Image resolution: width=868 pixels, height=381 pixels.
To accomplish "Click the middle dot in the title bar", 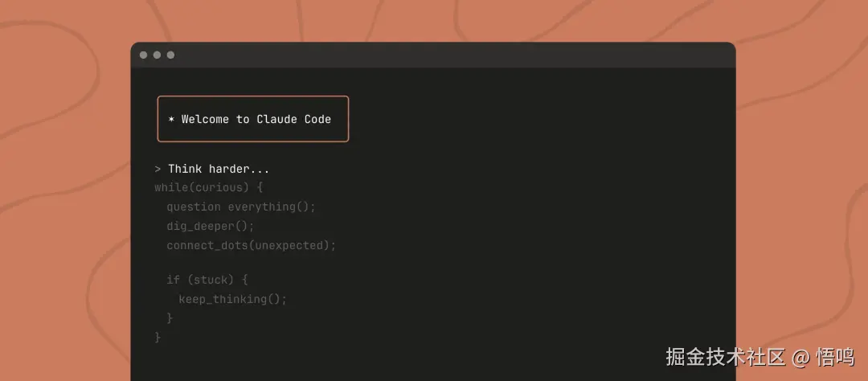I will coord(157,55).
